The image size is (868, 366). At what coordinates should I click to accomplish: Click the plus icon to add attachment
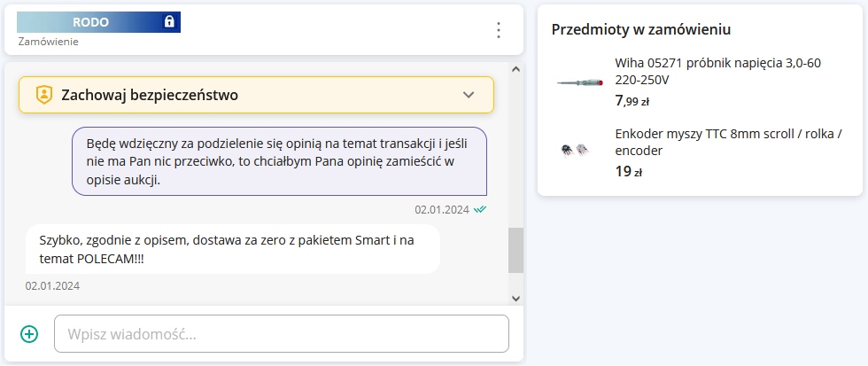point(29,334)
